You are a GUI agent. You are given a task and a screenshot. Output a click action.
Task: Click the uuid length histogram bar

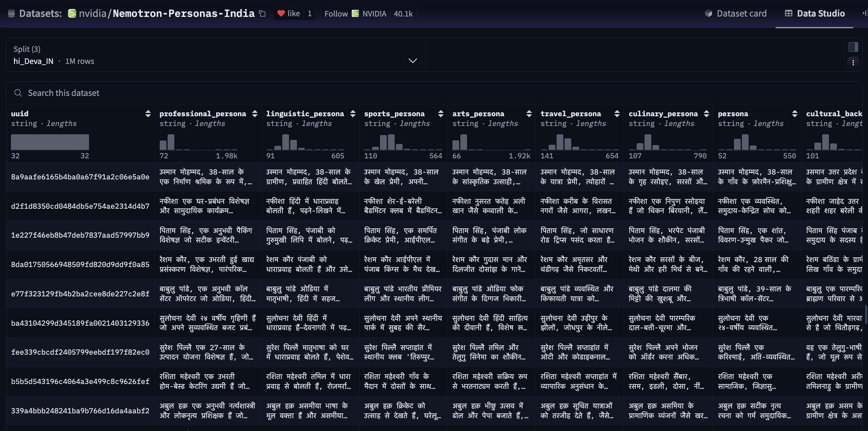(x=50, y=142)
